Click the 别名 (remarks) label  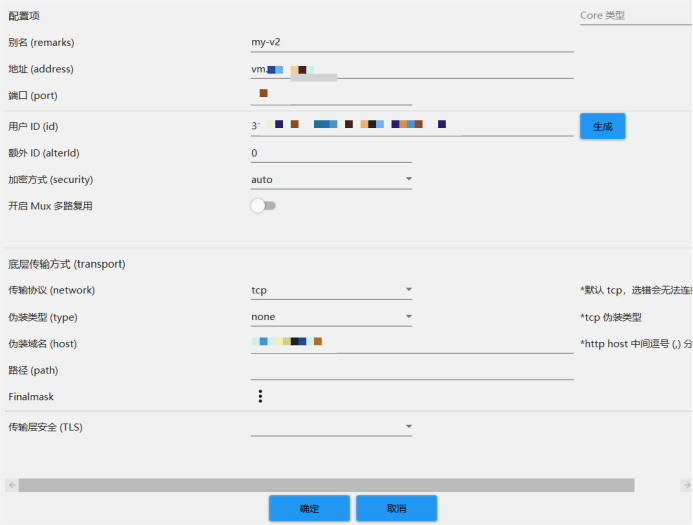pyautogui.click(x=41, y=43)
